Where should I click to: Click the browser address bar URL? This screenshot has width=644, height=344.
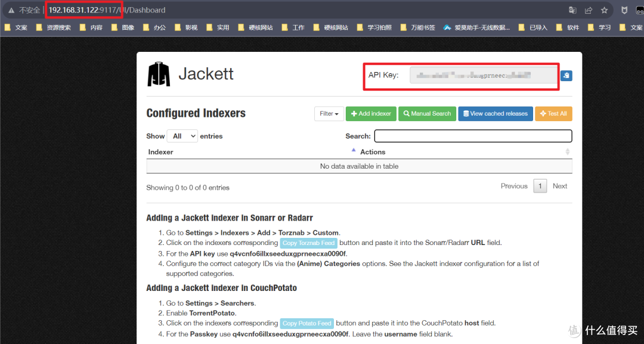point(107,10)
